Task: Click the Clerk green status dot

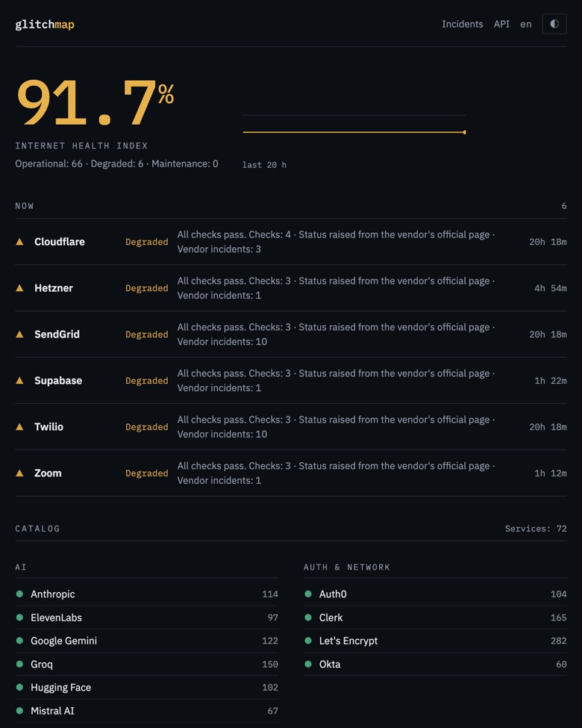Action: pos(308,617)
